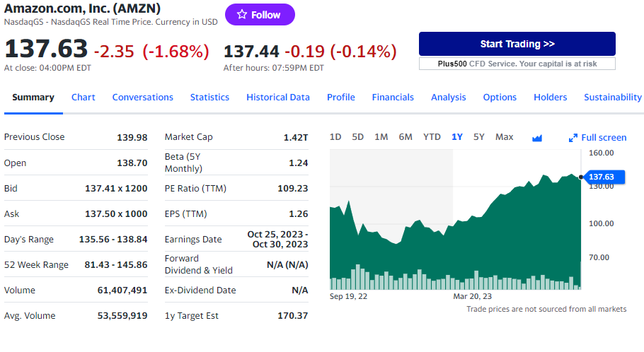Click the 1y Target Est value 170.37
The image size is (644, 352).
click(x=293, y=315)
